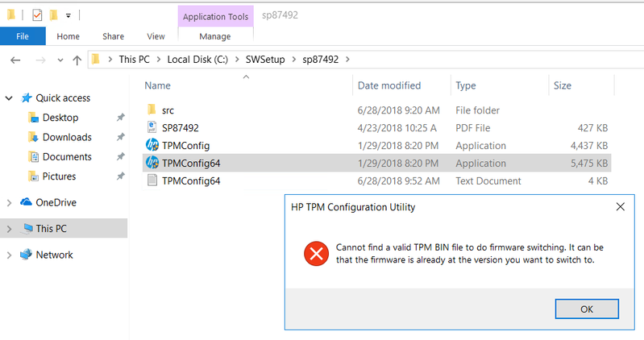The height and width of the screenshot is (340, 644).
Task: Click the 4,437 KB size cell
Action: pos(589,146)
